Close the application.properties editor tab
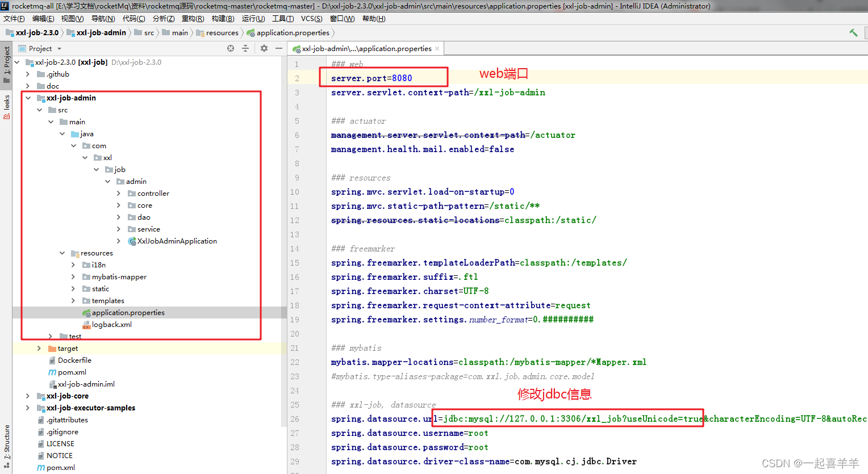The width and height of the screenshot is (868, 474). (437, 49)
